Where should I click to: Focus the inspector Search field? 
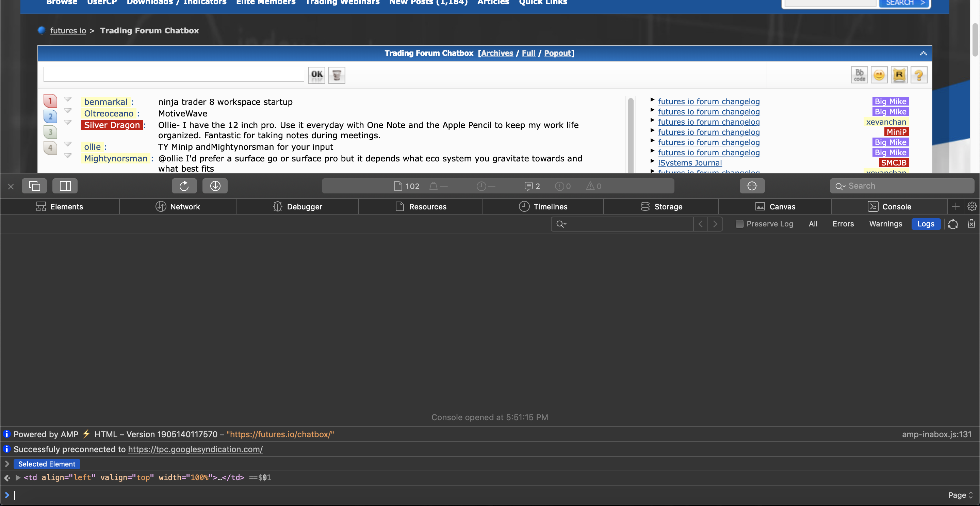click(x=902, y=186)
